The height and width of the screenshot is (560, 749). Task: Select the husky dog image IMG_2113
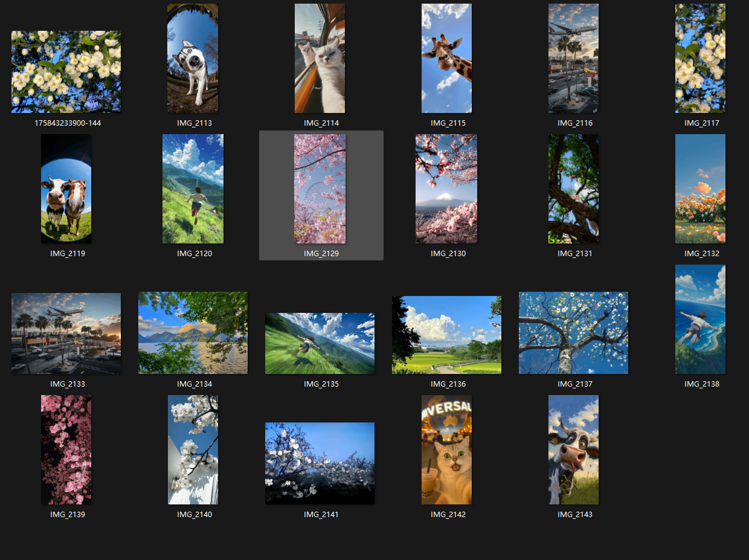(x=193, y=59)
